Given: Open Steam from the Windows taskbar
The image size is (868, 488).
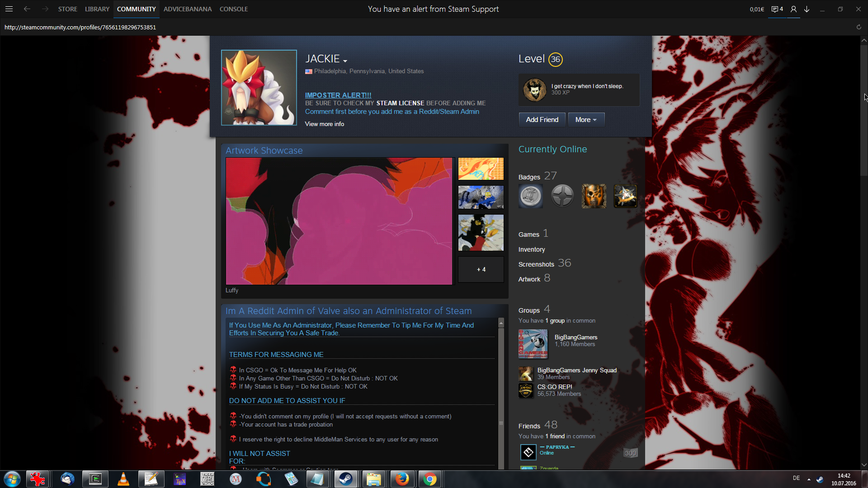Looking at the screenshot, I should pyautogui.click(x=346, y=479).
